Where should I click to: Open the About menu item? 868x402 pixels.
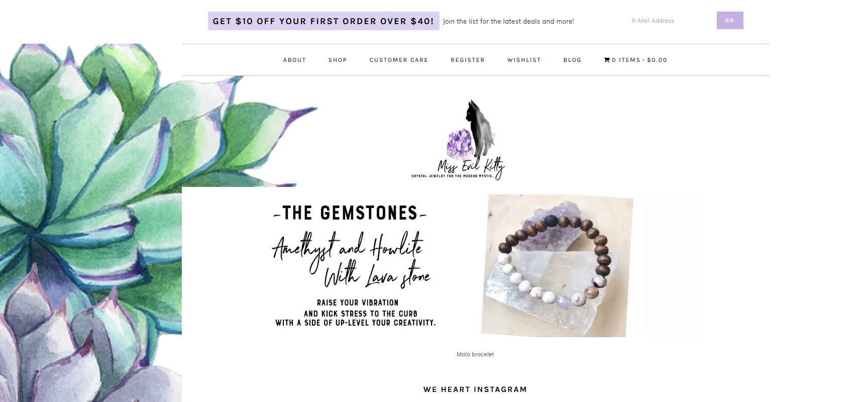294,60
